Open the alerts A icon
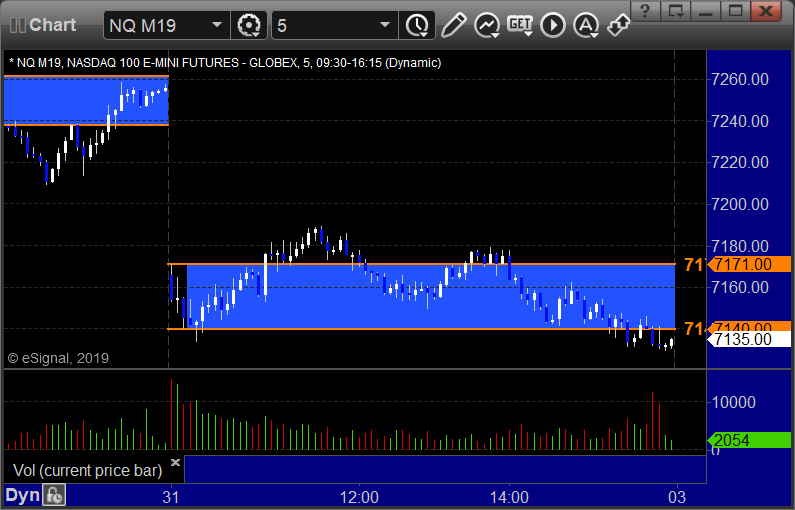 (x=586, y=25)
